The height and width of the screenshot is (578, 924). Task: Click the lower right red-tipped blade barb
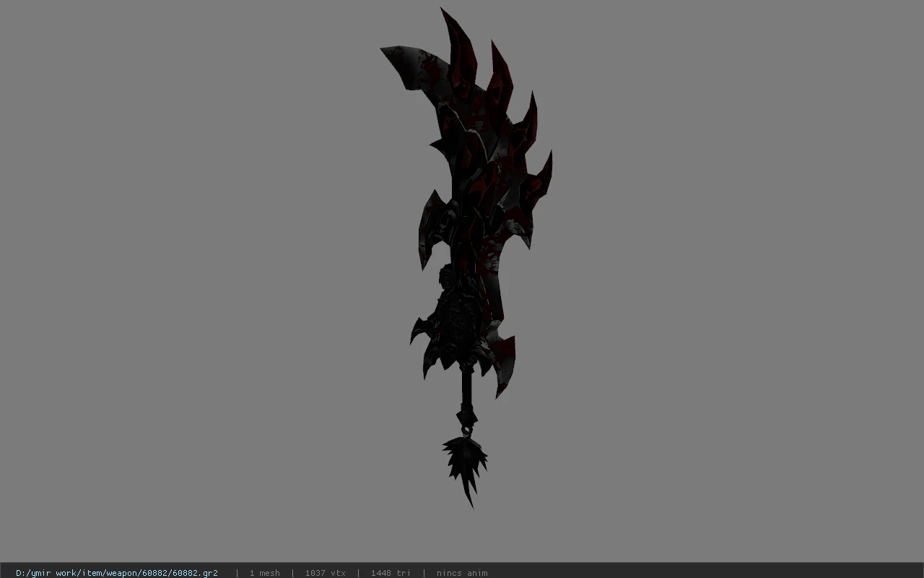click(x=505, y=365)
